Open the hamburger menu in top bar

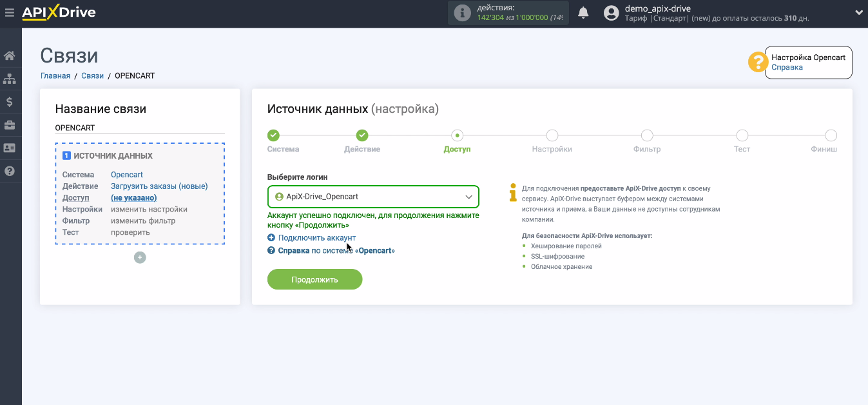click(9, 12)
